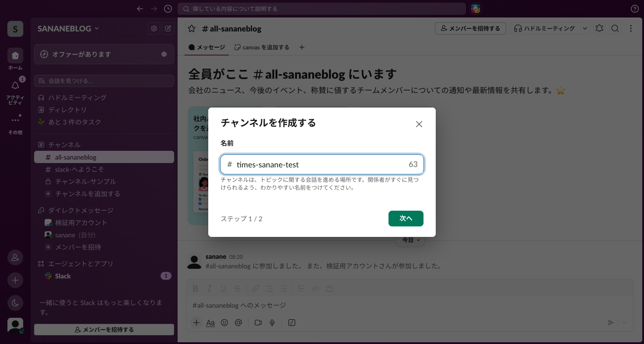
Task: Search box 探している内容について説明する
Action: coord(322,9)
